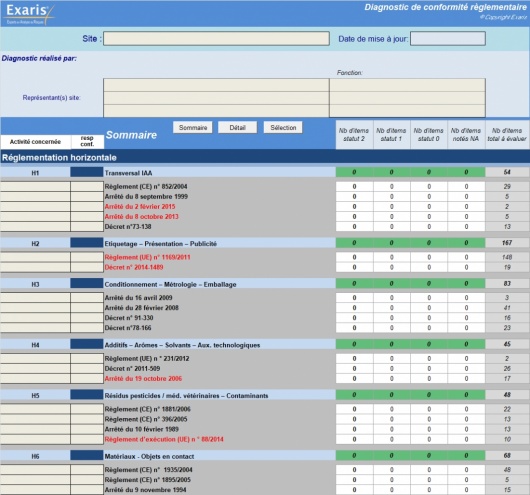Select first Fonction row field
The image size is (530, 495).
(x=407, y=85)
